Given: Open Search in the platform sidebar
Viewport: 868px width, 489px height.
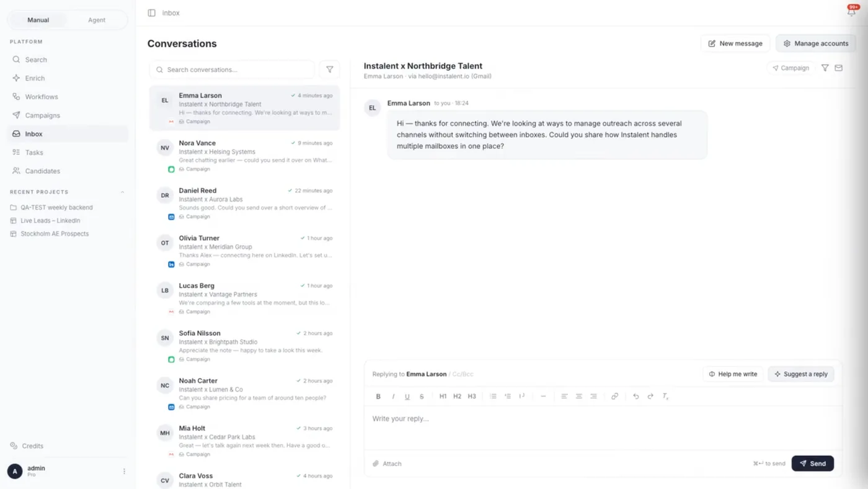Looking at the screenshot, I should (68, 60).
